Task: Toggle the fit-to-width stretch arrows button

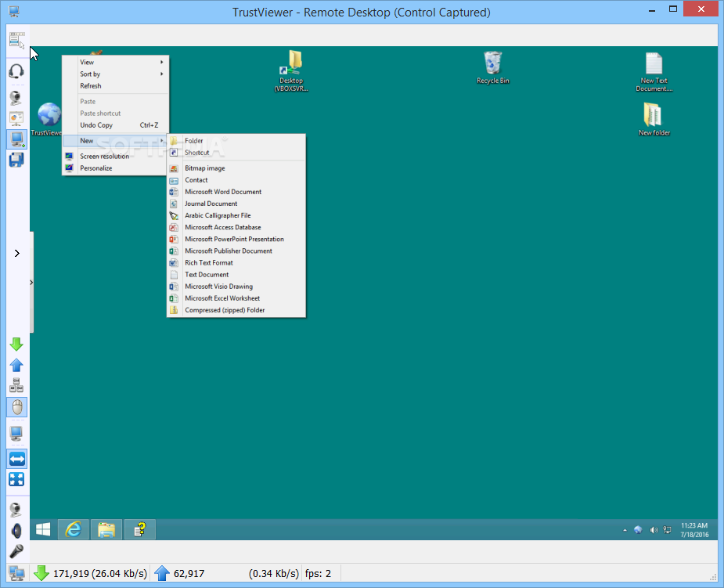Action: pos(16,459)
